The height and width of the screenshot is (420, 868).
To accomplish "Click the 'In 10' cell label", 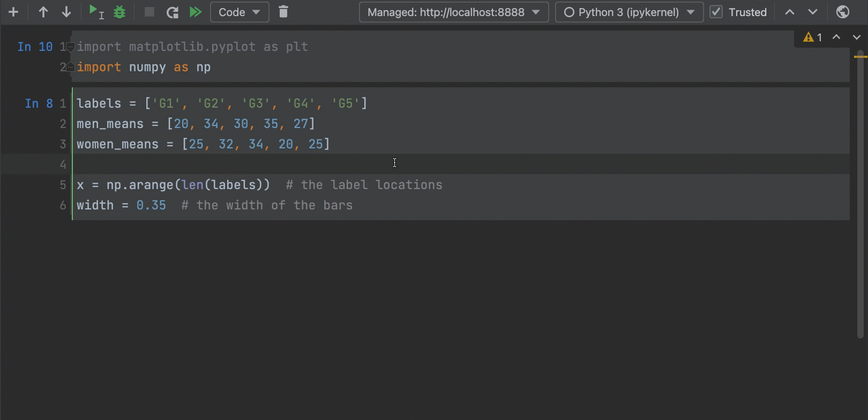I will pyautogui.click(x=35, y=47).
